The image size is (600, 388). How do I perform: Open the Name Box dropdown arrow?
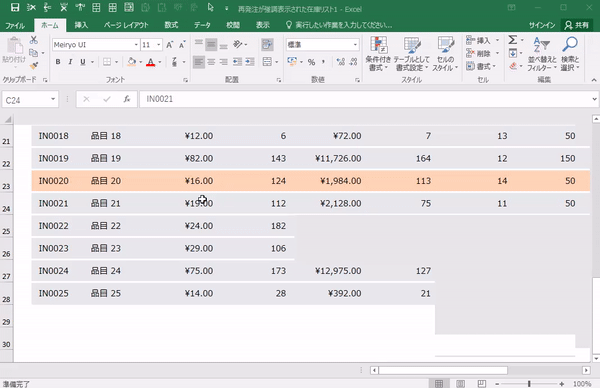pos(53,99)
